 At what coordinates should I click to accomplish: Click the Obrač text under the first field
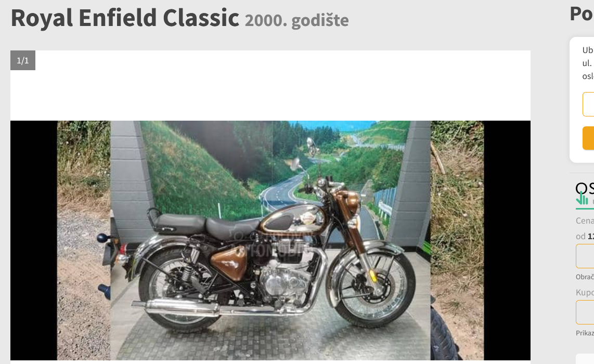pos(585,277)
